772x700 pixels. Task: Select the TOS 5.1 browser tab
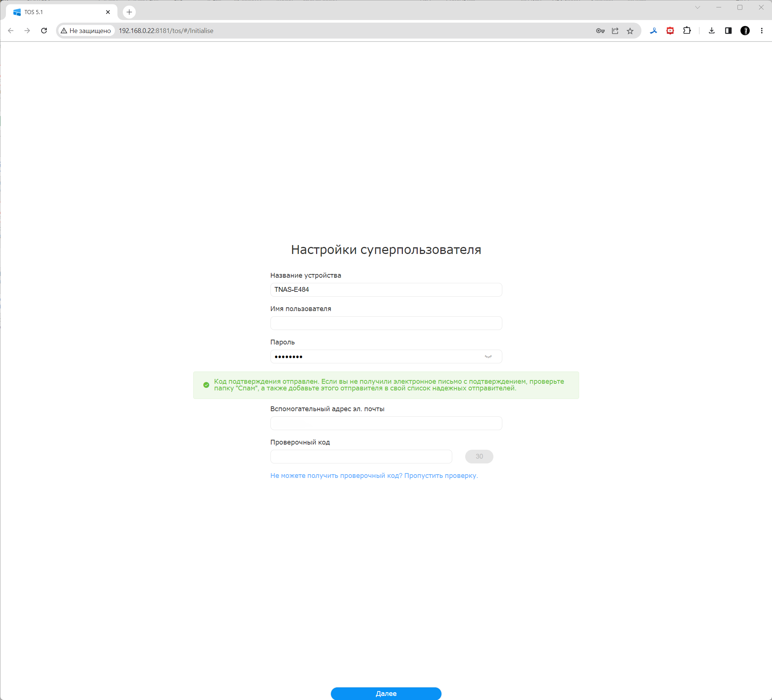click(x=58, y=12)
